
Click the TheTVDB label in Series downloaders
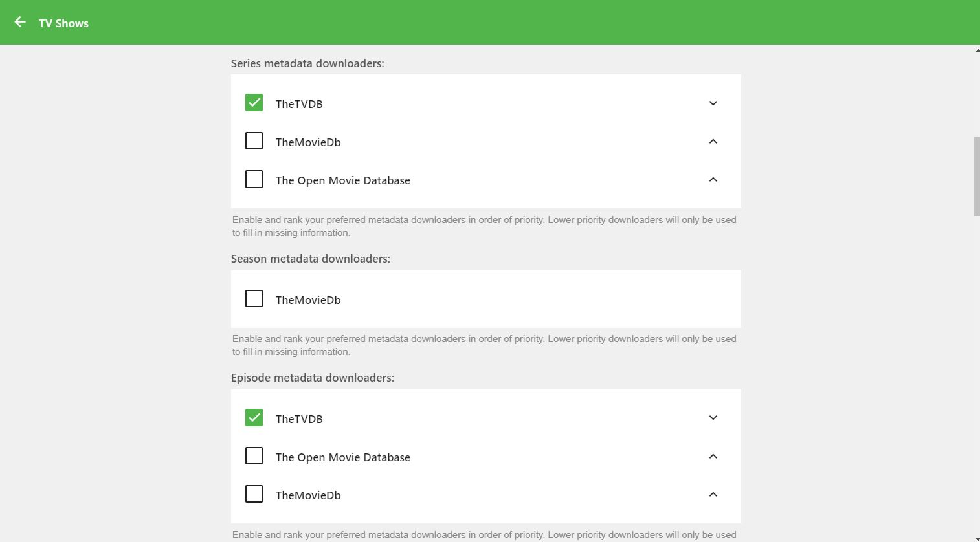coord(299,104)
